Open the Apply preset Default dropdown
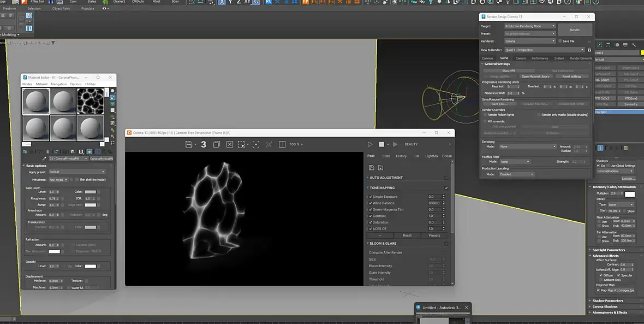 pyautogui.click(x=77, y=172)
